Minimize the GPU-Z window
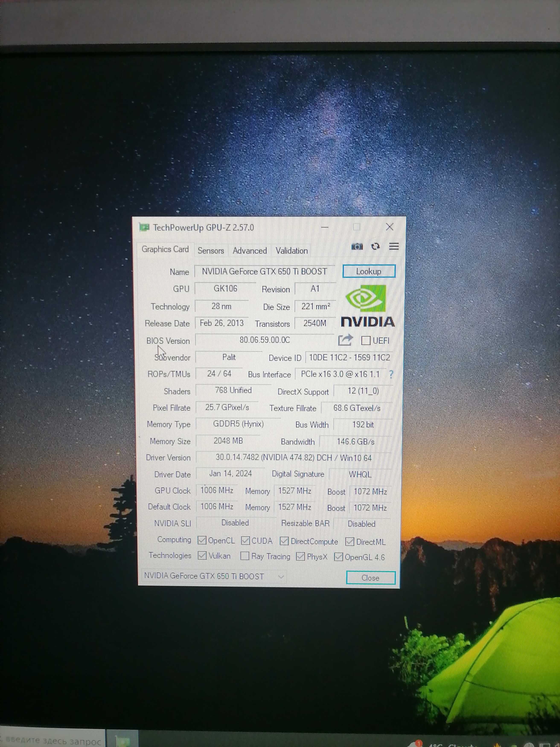The image size is (560, 747). coord(325,227)
